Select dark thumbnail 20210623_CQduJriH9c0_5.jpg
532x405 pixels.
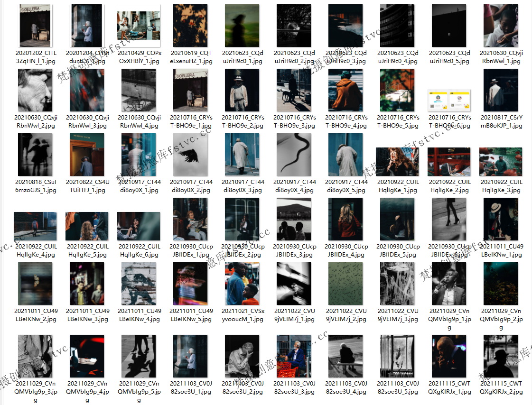pos(449,26)
